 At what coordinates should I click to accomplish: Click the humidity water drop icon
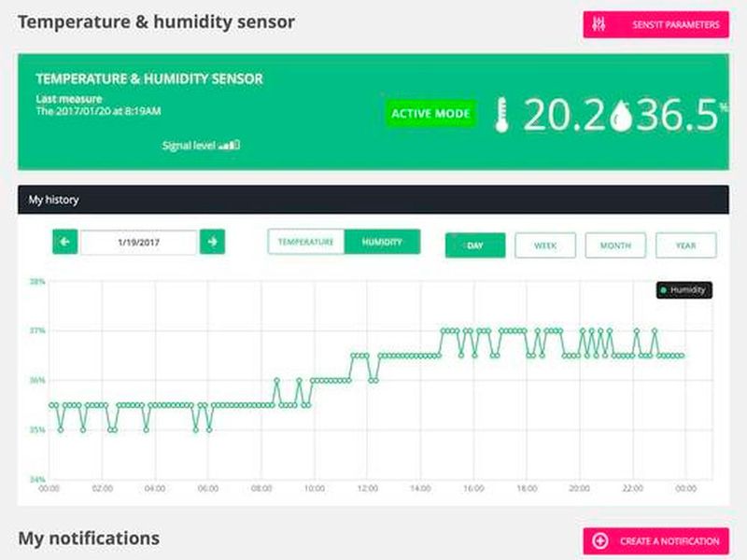click(621, 117)
